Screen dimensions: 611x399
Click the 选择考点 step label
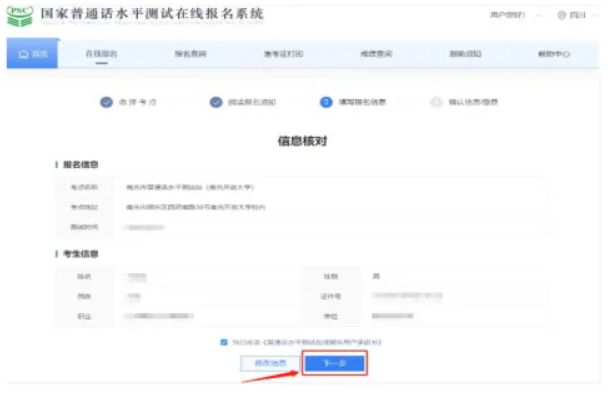[x=137, y=102]
